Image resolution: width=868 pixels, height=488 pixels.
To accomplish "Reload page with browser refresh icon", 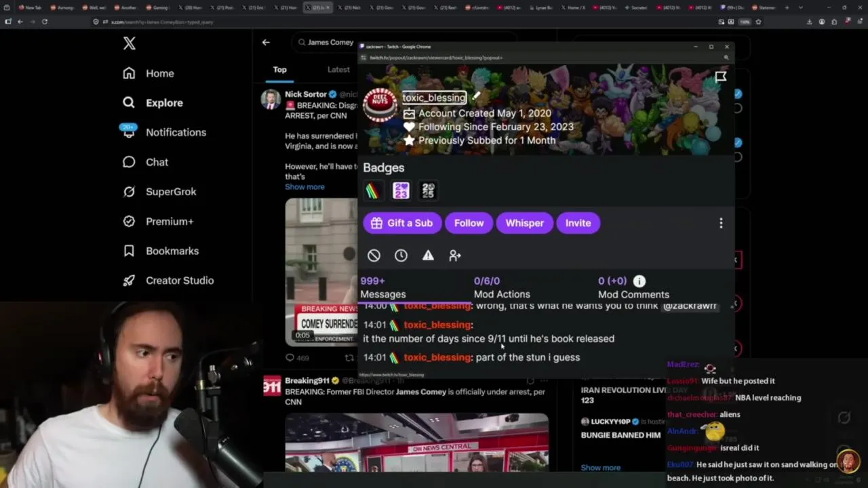I will coord(45,22).
